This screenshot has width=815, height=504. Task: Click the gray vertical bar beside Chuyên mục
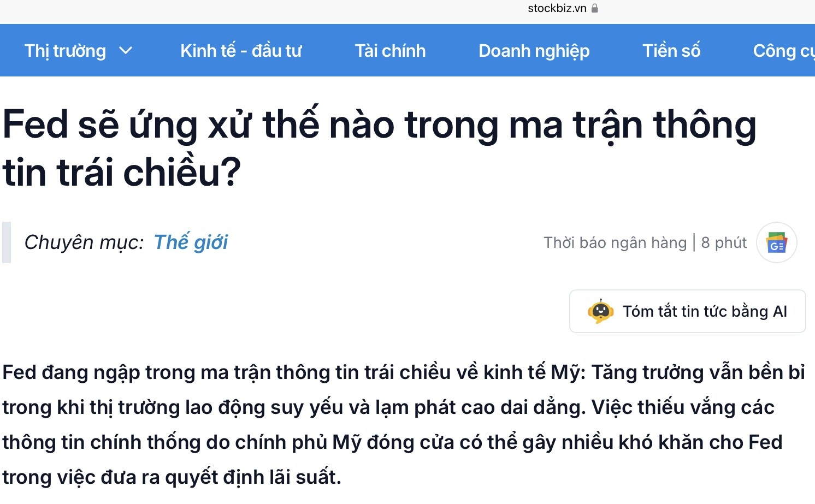pyautogui.click(x=7, y=242)
